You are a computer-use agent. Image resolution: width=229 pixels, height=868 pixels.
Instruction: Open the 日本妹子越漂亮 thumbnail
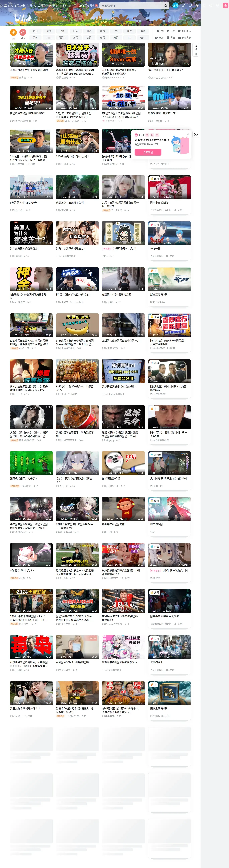point(77,55)
